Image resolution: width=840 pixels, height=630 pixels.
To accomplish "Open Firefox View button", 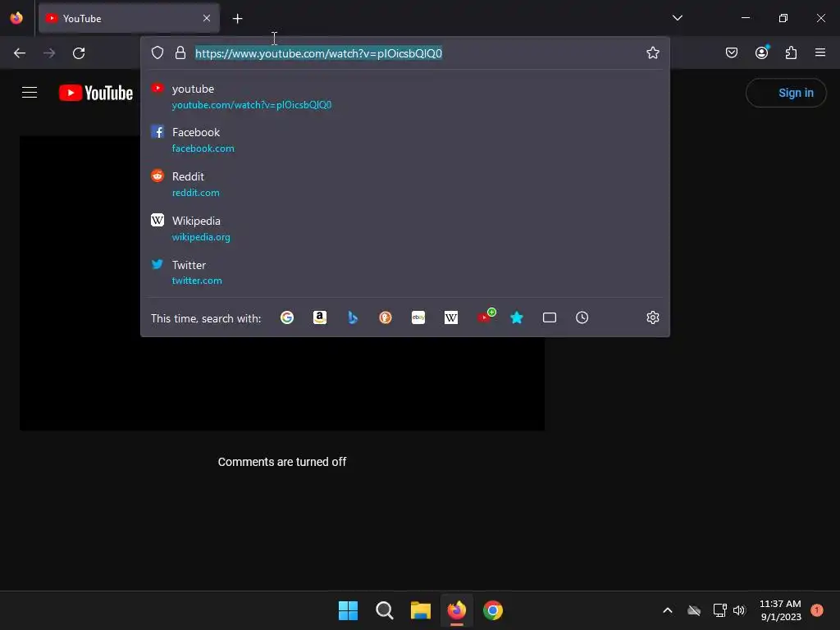I will click(16, 18).
